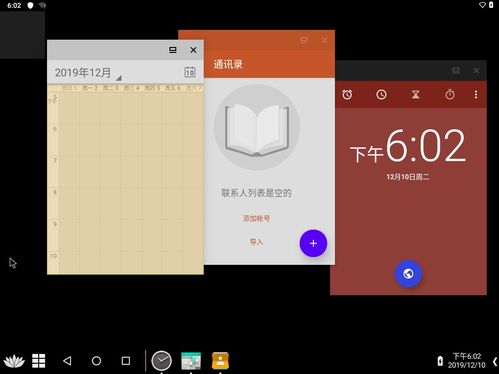Image resolution: width=499 pixels, height=374 pixels.
Task: Click the home circle navigation button
Action: (x=96, y=361)
